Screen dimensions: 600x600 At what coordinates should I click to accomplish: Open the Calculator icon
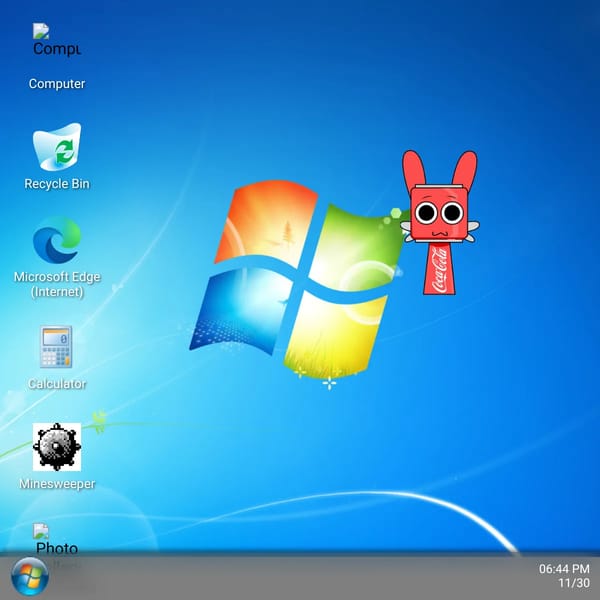[x=56, y=347]
